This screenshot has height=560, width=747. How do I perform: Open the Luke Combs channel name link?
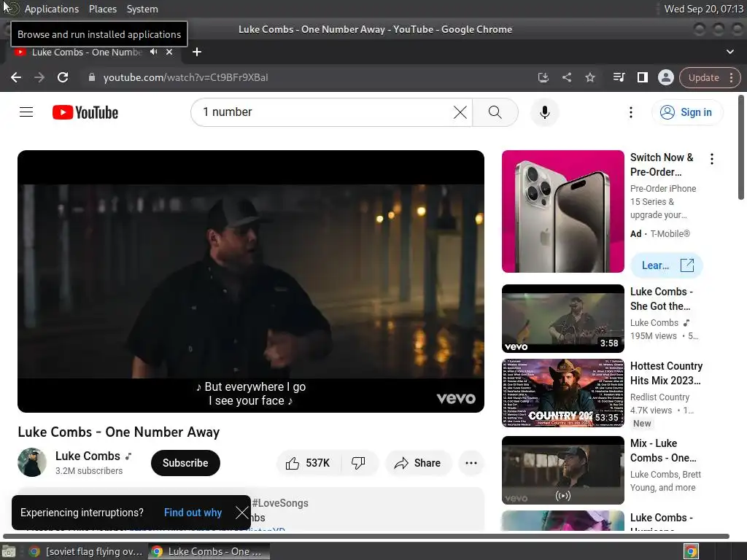point(88,456)
